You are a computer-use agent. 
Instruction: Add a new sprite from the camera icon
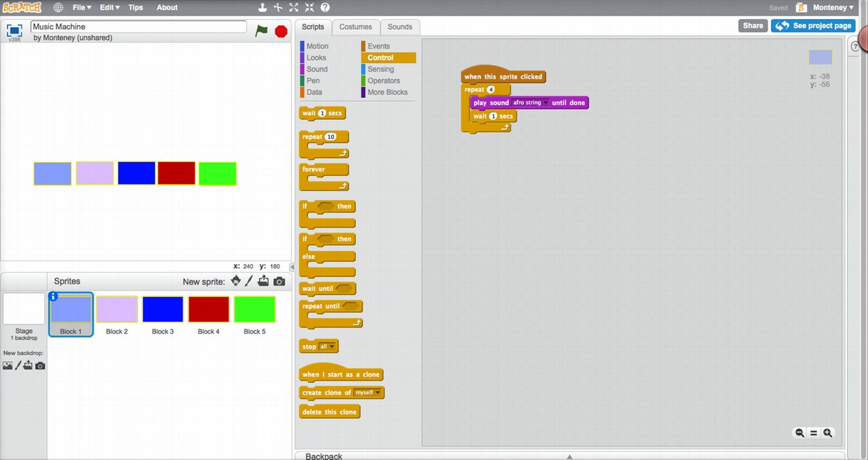279,280
